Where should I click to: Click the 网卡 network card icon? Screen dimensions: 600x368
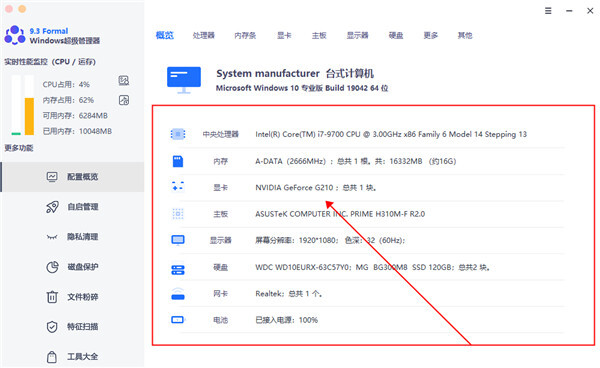tap(178, 293)
